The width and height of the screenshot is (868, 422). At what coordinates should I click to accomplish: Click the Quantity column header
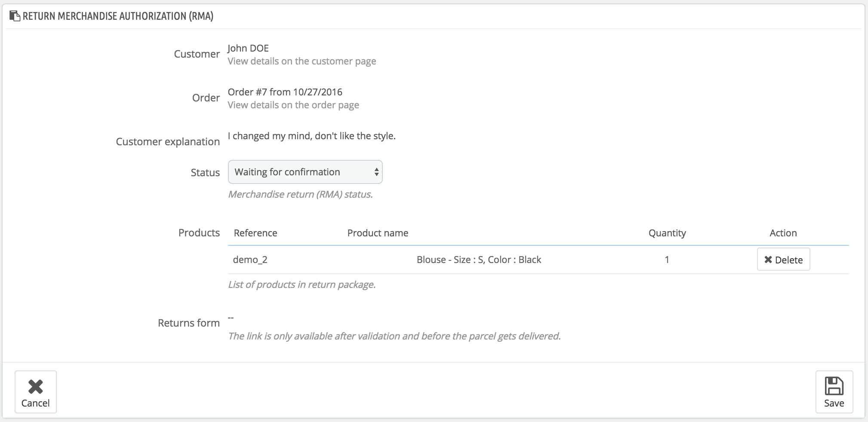667,233
